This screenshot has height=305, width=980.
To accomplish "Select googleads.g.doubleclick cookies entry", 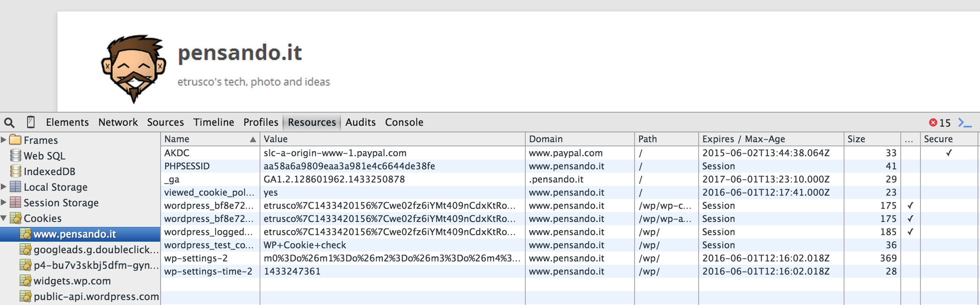I will pyautogui.click(x=96, y=250).
